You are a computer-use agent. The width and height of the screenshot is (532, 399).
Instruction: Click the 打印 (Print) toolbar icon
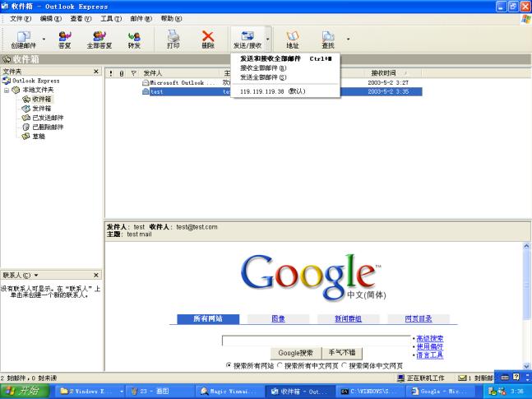click(173, 39)
